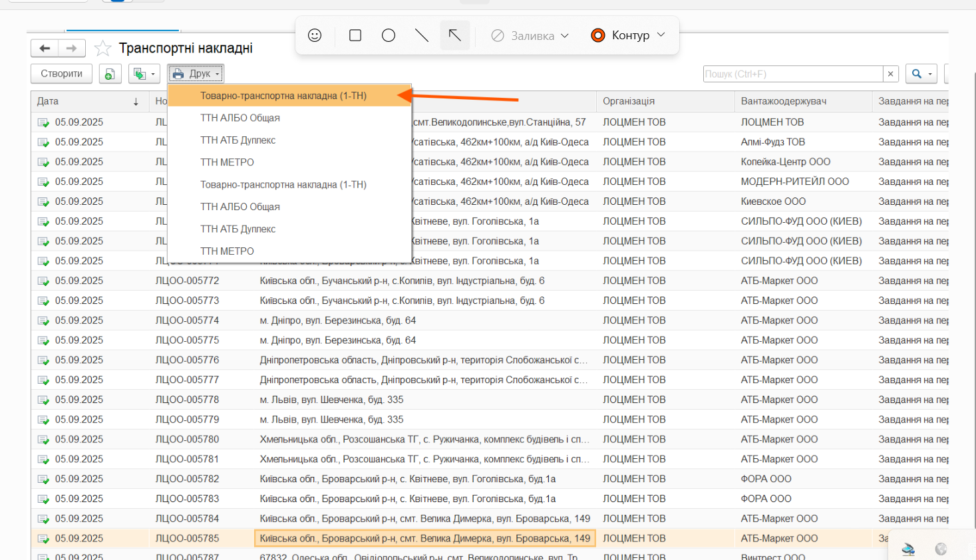Click ФОРА ООО in row ЛЦОО-005782
Screen dimensions: 976x560
[x=766, y=479]
